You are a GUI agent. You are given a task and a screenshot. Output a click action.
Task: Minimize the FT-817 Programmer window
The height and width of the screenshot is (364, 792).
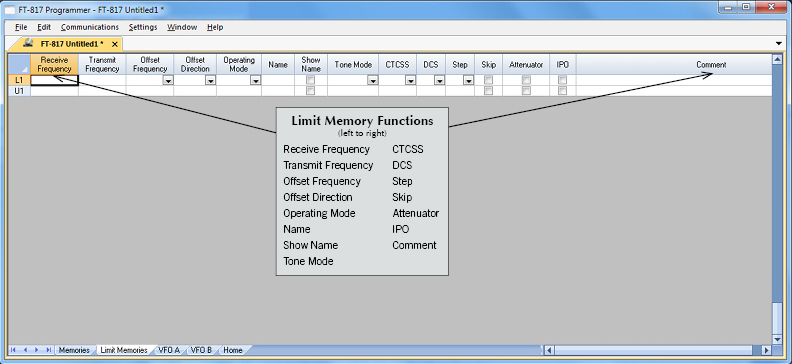(x=729, y=7)
